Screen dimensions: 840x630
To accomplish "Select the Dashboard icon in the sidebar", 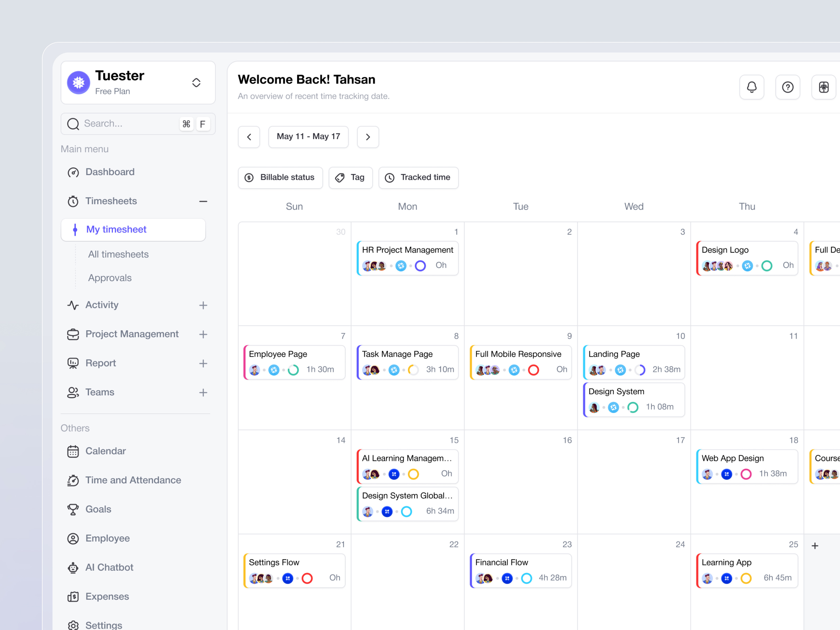I will (73, 172).
